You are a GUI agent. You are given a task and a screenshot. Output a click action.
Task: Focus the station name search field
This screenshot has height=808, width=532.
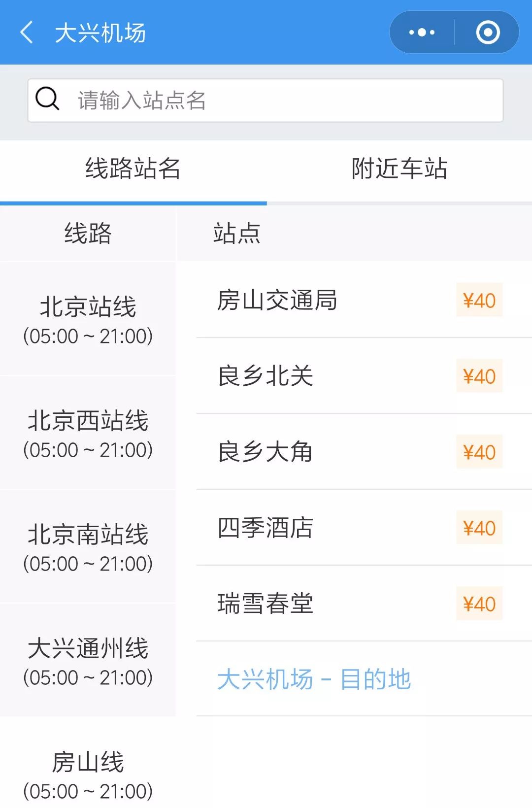(x=286, y=101)
